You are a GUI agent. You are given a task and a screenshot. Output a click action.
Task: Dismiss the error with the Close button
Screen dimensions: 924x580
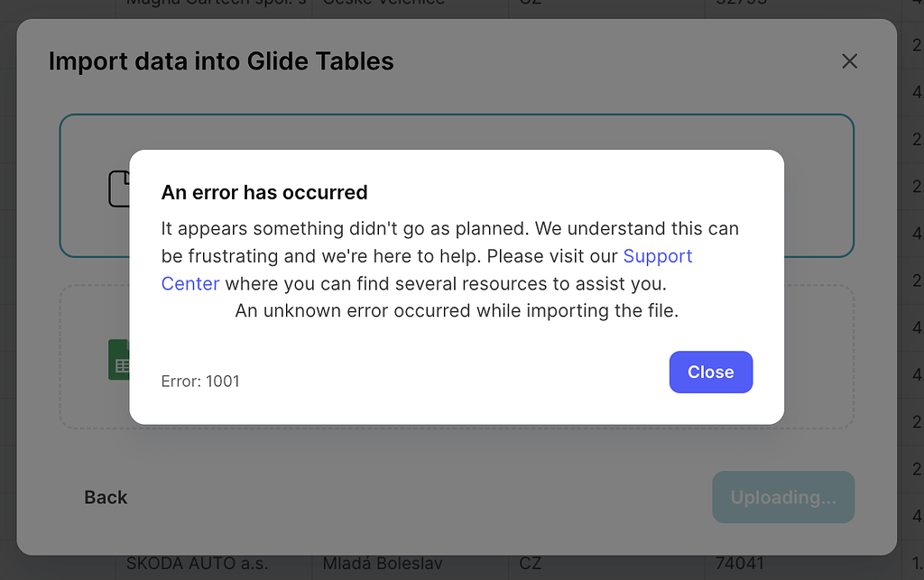[x=710, y=372]
